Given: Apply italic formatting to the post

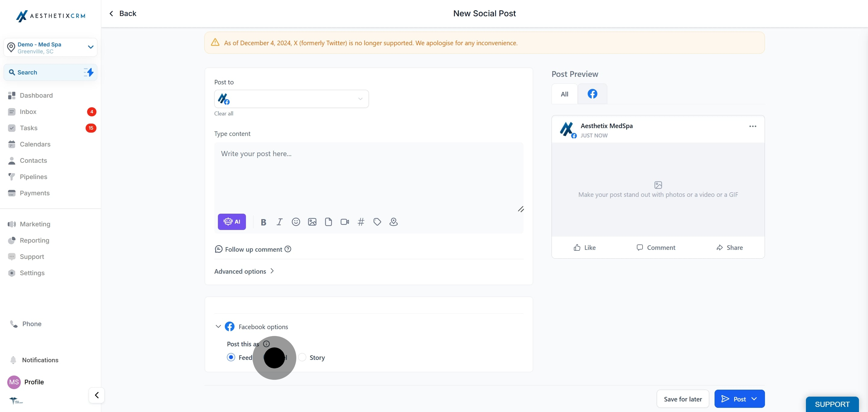Looking at the screenshot, I should (x=279, y=222).
